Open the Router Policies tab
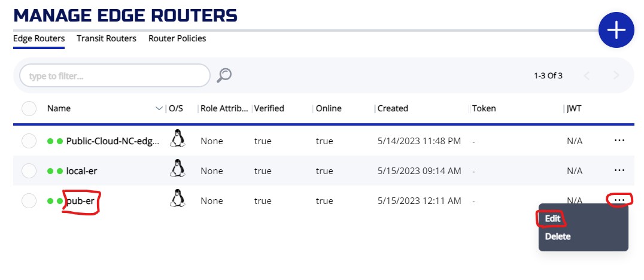The height and width of the screenshot is (280, 644). pyautogui.click(x=177, y=38)
